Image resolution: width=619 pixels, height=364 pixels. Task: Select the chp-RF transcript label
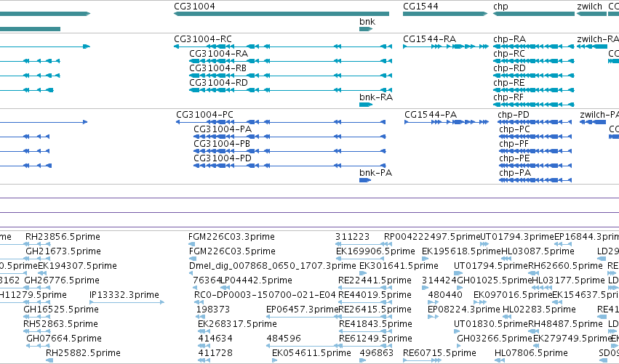coord(508,97)
